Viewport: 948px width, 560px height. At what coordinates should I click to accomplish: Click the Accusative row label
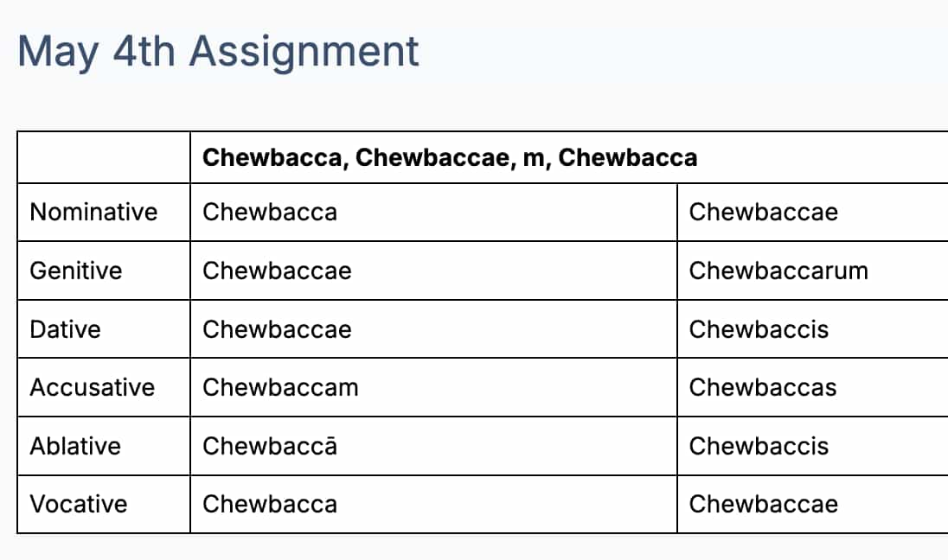click(x=104, y=387)
